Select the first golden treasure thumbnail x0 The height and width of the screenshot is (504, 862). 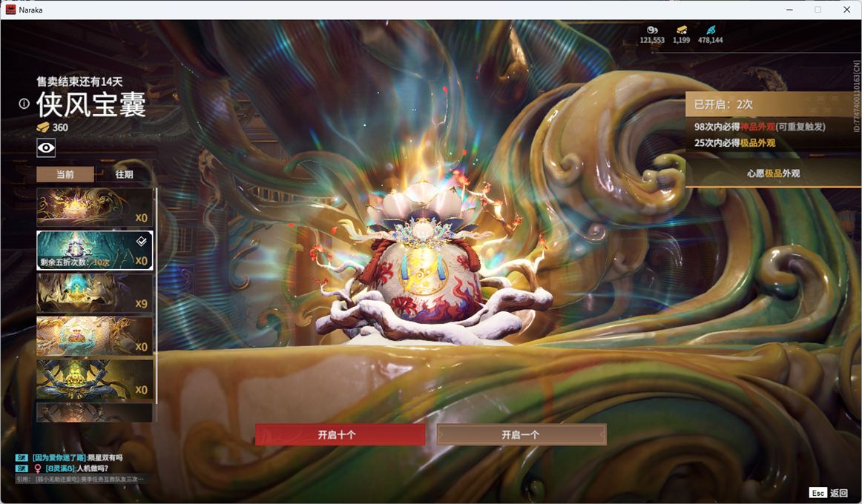[x=94, y=207]
